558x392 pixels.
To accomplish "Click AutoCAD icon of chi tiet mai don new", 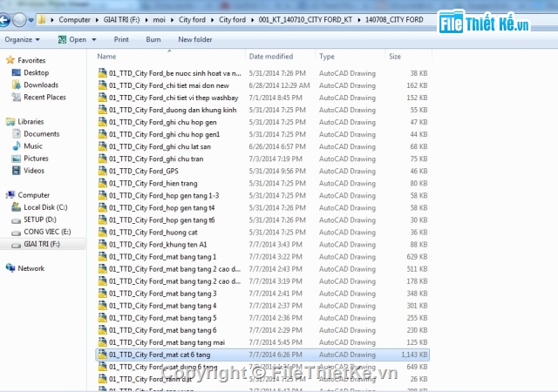I will 103,85.
